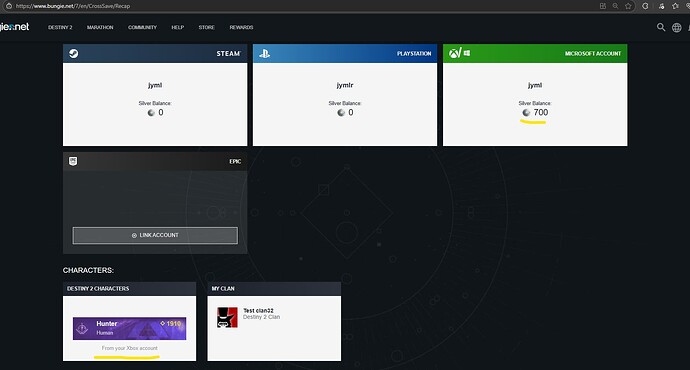The width and height of the screenshot is (690, 370).
Task: Click the 700 silver balance value
Action: pos(541,113)
